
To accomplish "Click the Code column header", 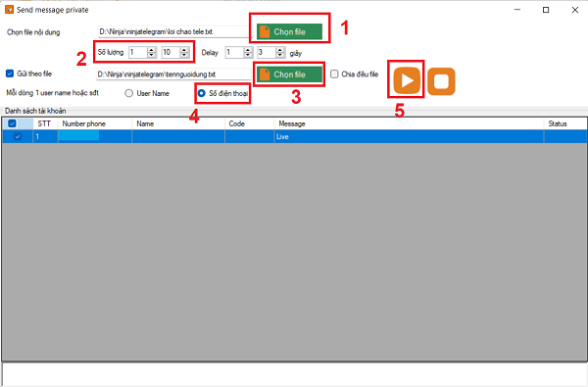I will [x=249, y=123].
